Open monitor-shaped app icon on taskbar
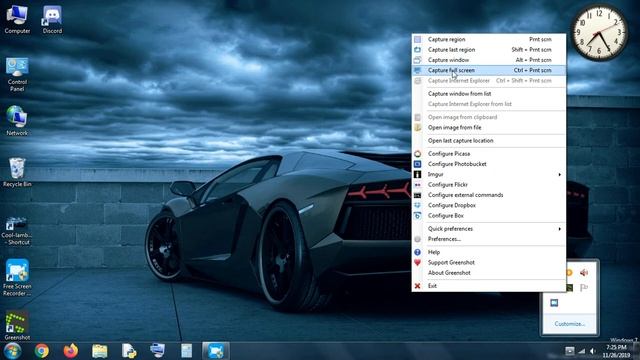 [x=158, y=351]
